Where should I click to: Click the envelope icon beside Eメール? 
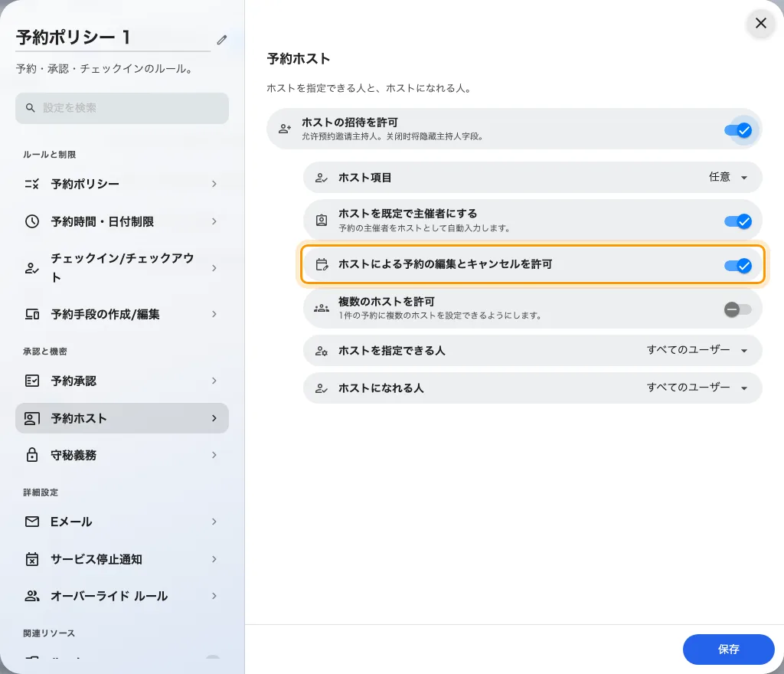coord(32,522)
